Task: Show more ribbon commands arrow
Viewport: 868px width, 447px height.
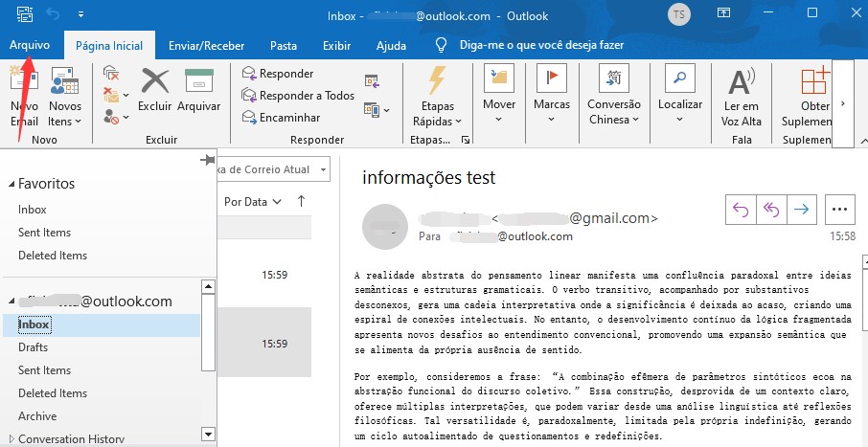Action: pos(842,103)
